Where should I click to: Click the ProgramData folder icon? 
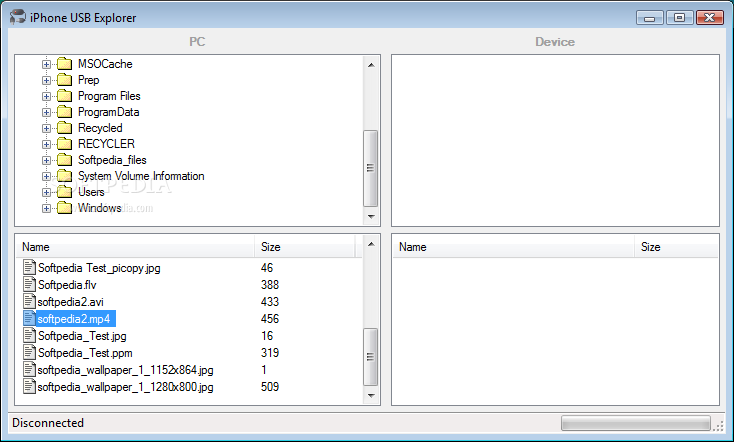pos(65,112)
